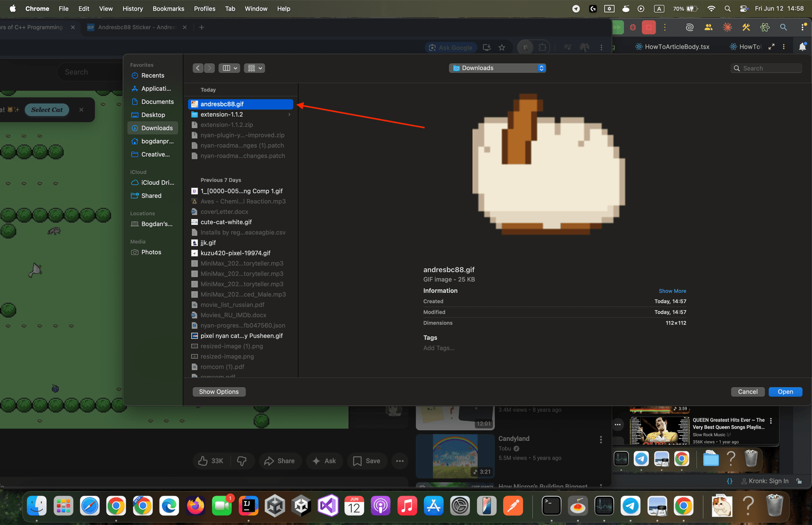Switch to the Andresbc88 Sticker tab
This screenshot has width=812, height=525.
136,27
